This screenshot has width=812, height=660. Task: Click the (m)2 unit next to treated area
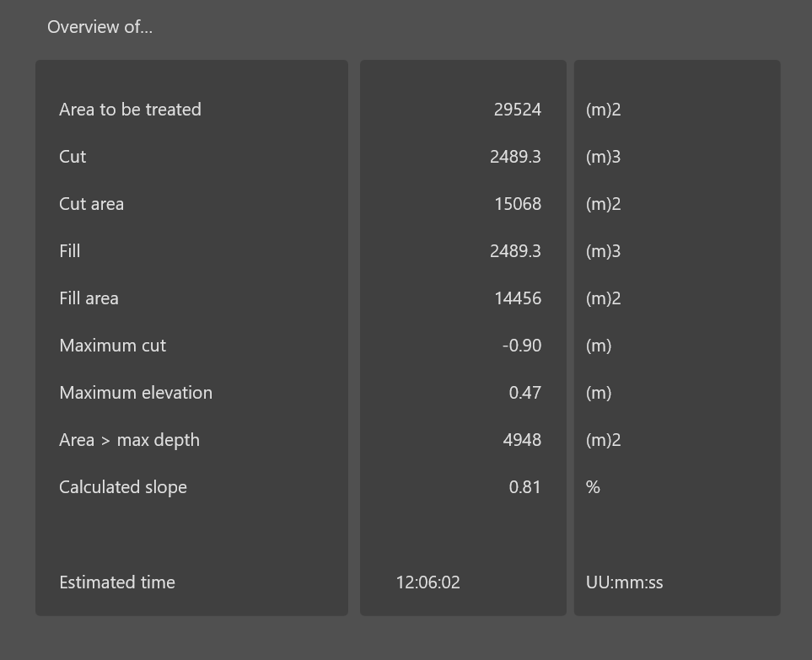[604, 110]
